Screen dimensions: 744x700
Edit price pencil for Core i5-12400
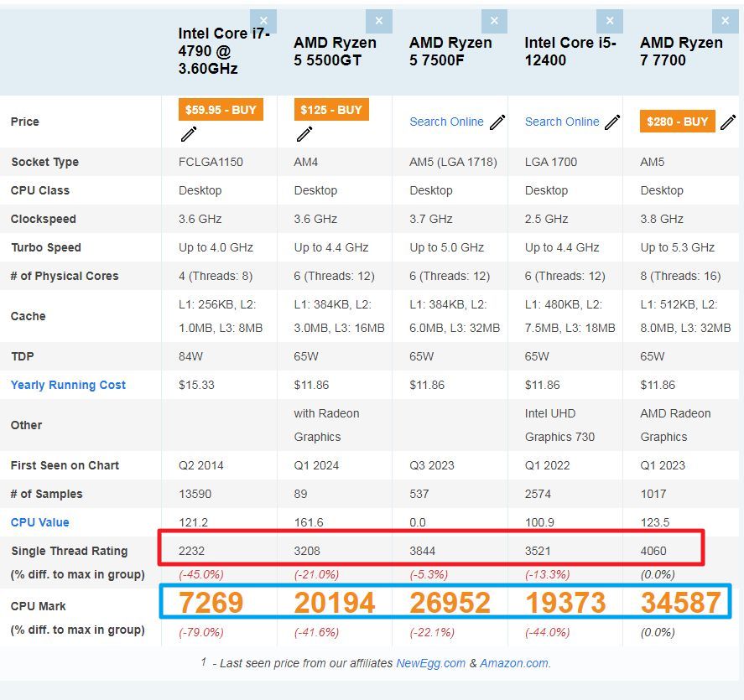tap(612, 122)
